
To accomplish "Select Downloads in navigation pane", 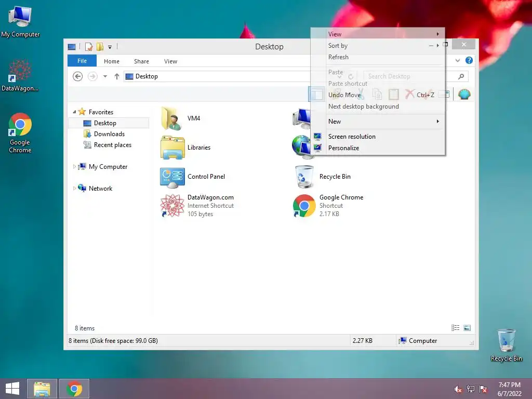I will click(109, 134).
